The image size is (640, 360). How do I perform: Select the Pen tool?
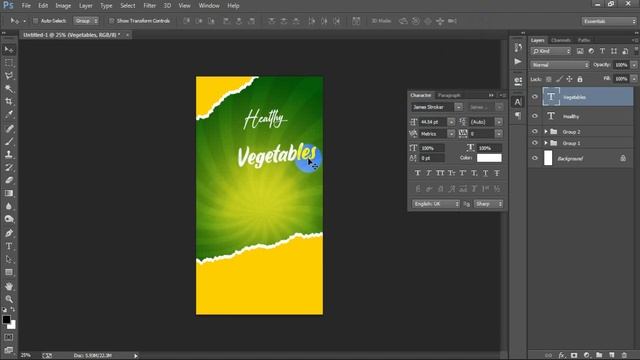(x=9, y=233)
